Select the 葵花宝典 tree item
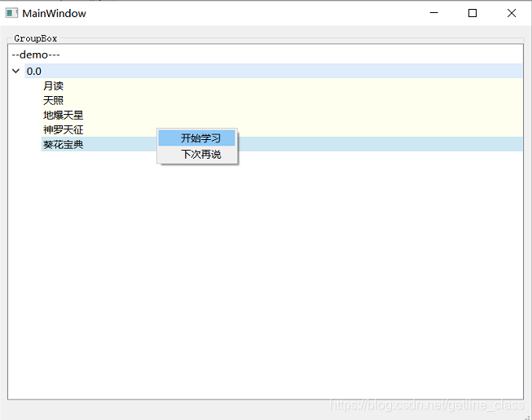 point(282,144)
